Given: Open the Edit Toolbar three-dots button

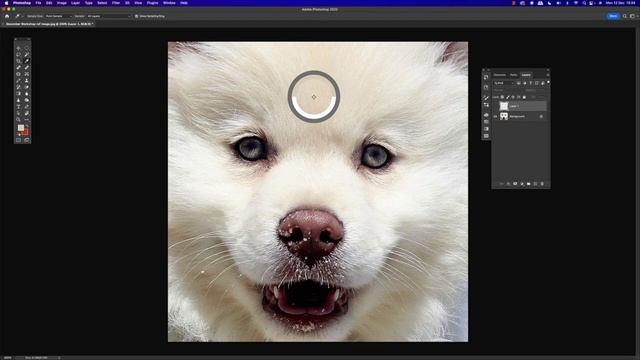Looking at the screenshot, I should [x=27, y=120].
